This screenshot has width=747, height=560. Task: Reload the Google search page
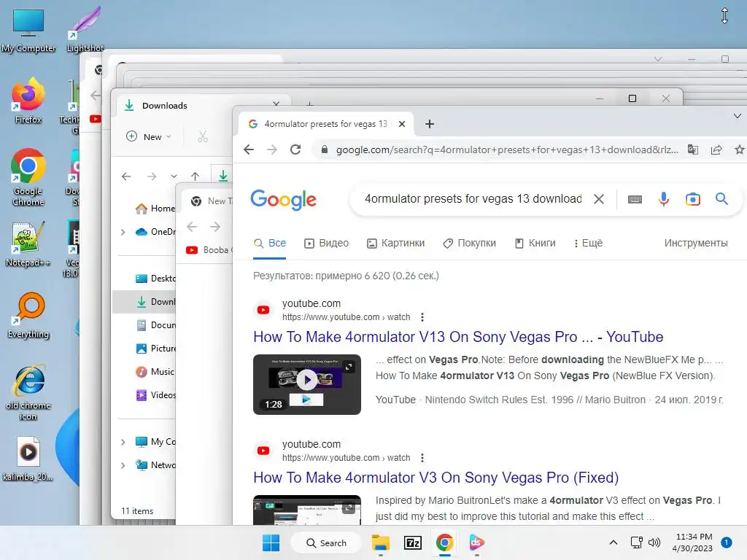[295, 149]
